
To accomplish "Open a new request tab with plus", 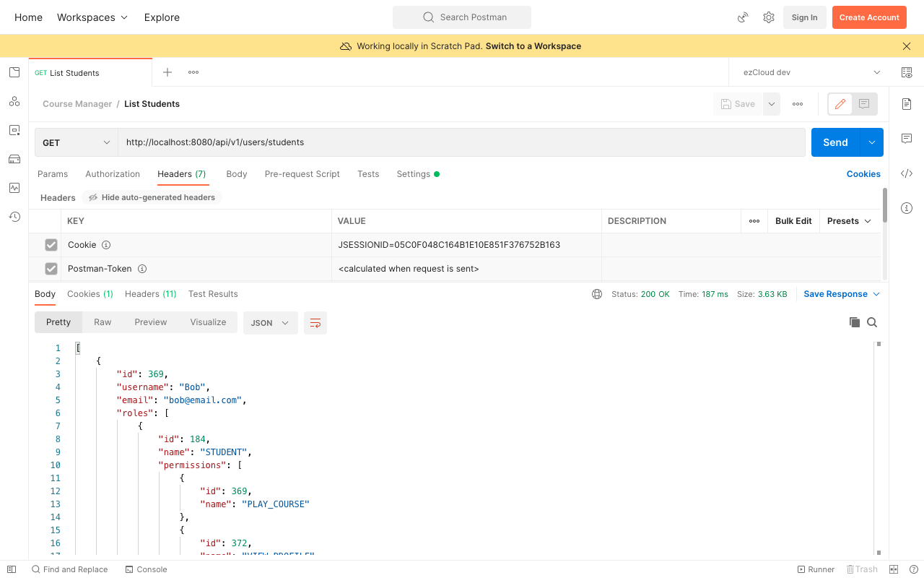I will [167, 72].
